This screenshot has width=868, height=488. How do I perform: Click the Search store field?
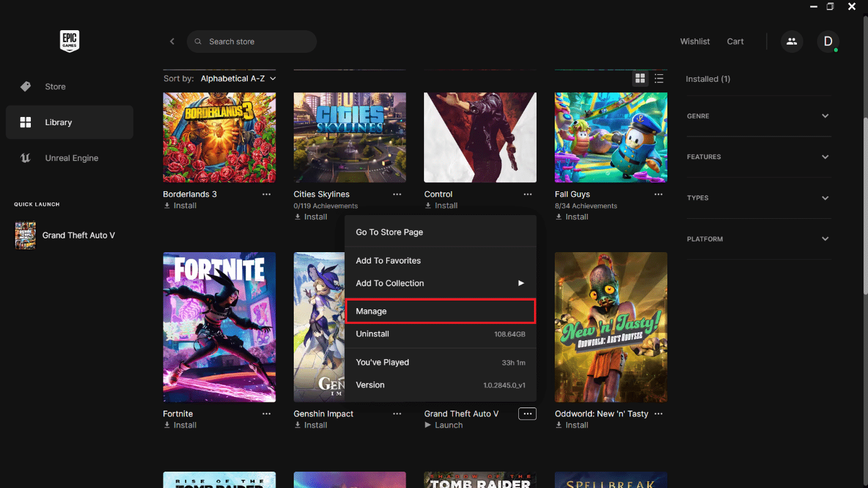click(252, 42)
